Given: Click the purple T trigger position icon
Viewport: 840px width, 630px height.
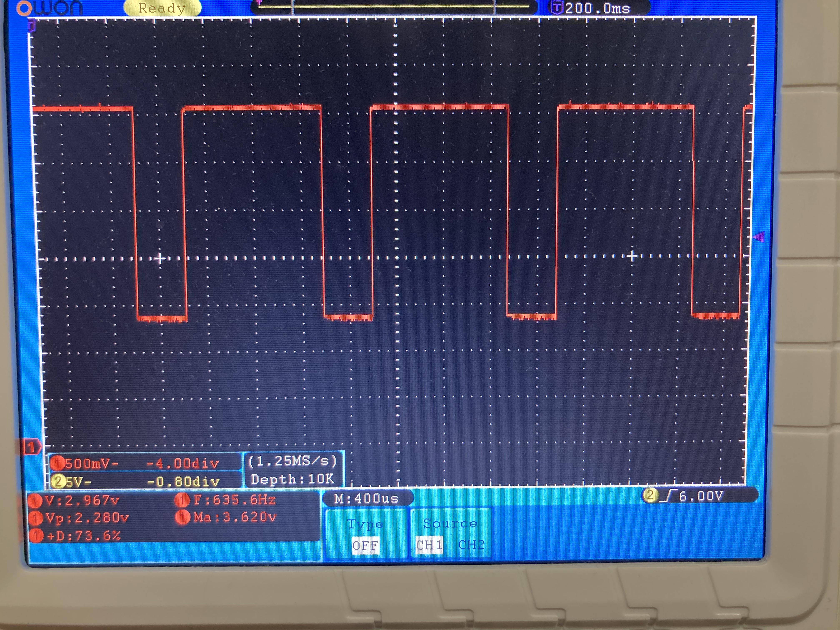Looking at the screenshot, I should (x=557, y=7).
